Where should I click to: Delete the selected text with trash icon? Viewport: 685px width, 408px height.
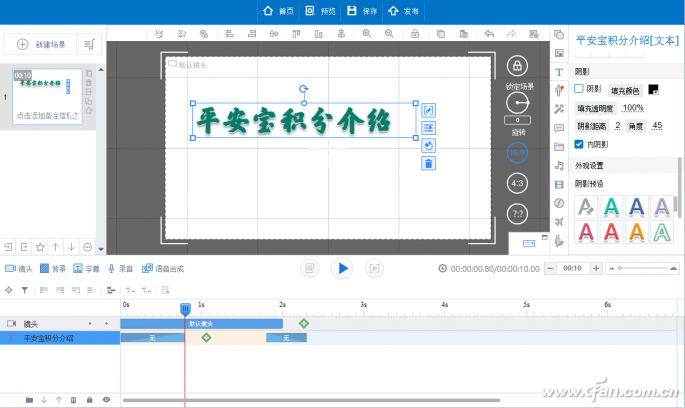point(428,163)
